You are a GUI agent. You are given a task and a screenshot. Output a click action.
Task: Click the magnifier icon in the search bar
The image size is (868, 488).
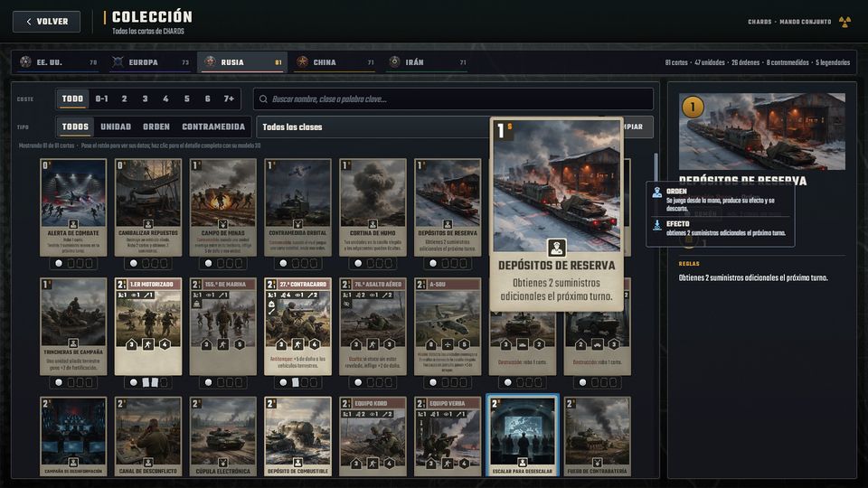[263, 99]
